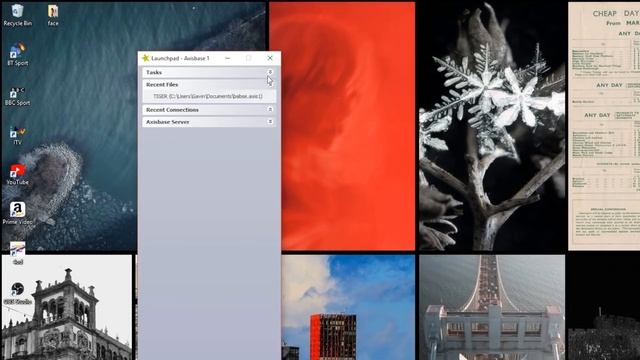
Task: Open the face folder on desktop
Action: [53, 15]
